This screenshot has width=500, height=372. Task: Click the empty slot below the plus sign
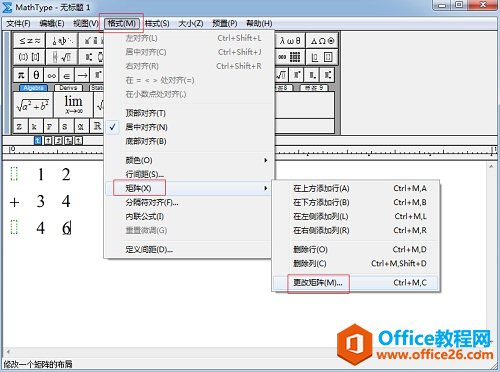[14, 227]
